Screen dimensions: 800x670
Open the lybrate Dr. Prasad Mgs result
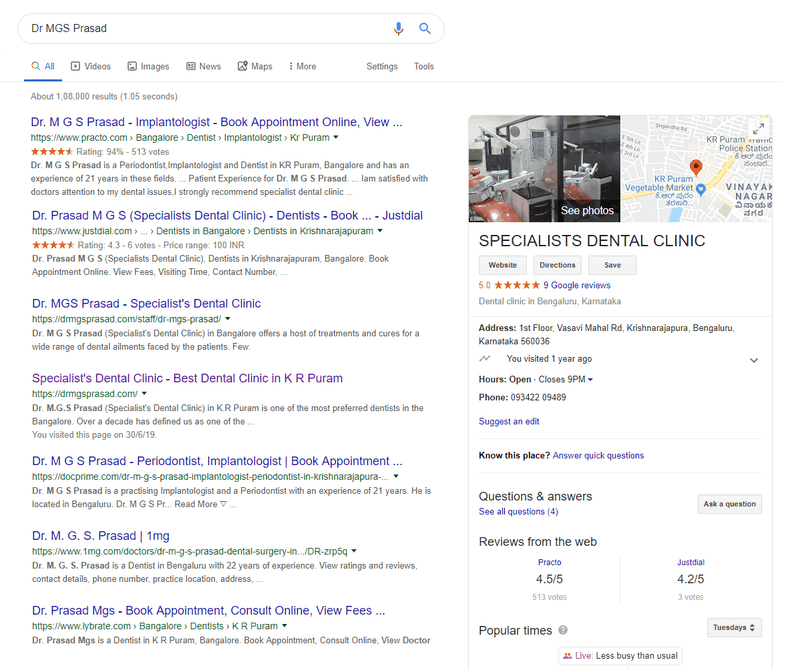coord(208,610)
